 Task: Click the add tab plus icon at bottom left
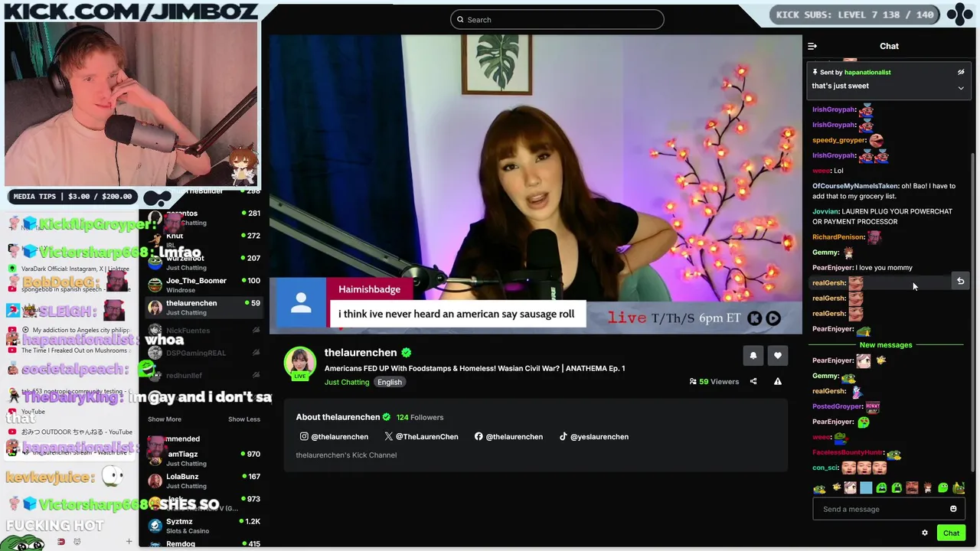[x=129, y=542]
